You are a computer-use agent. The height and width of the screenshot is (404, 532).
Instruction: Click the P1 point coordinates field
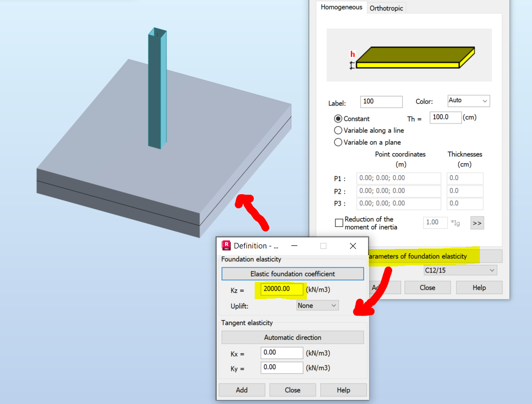pyautogui.click(x=398, y=178)
